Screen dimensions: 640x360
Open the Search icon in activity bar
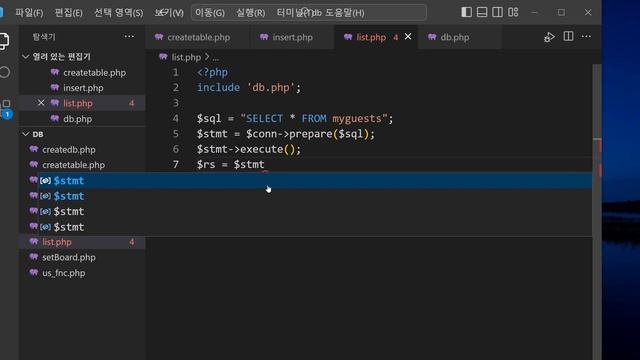coord(4,72)
